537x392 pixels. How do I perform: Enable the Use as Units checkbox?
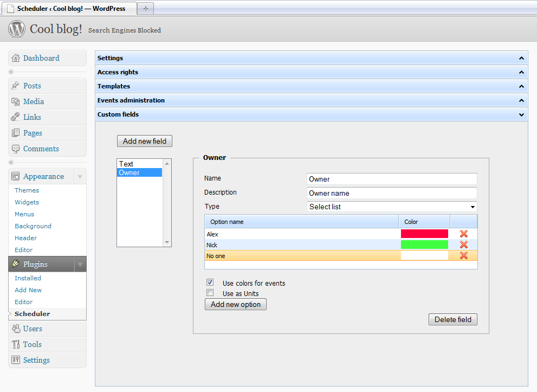click(210, 293)
